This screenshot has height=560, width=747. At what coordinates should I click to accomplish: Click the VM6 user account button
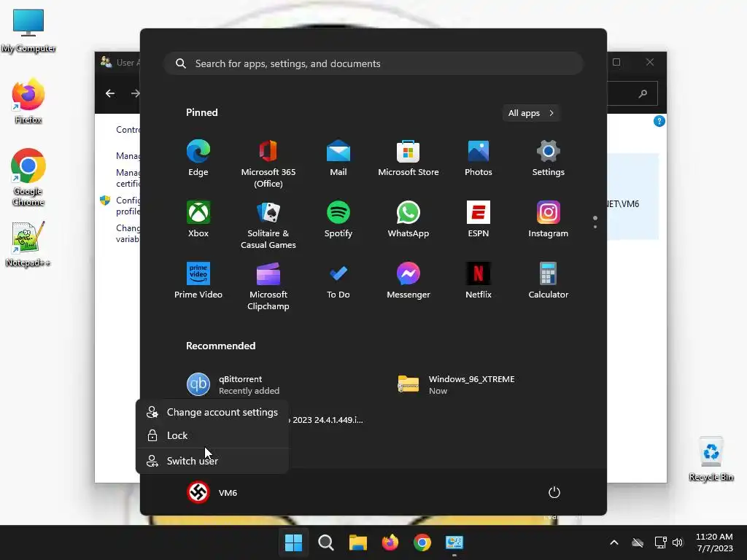pos(212,492)
